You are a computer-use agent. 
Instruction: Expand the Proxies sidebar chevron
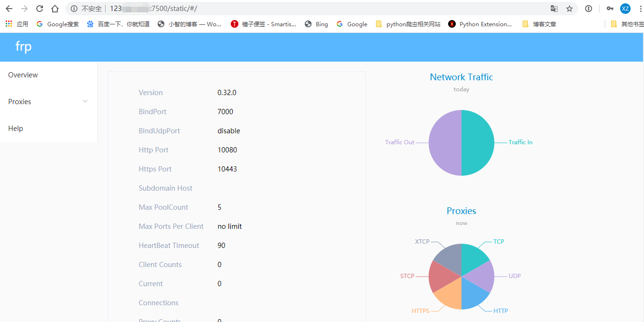[86, 101]
